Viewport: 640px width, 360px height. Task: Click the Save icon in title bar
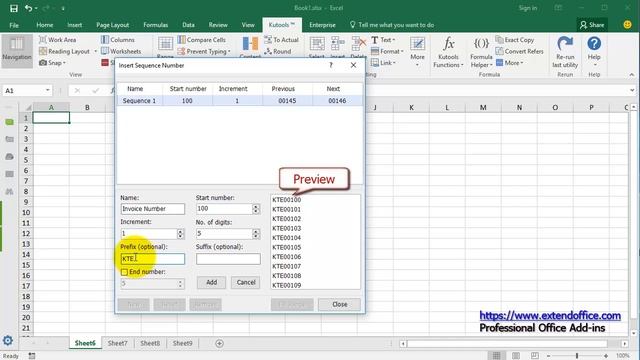(14, 8)
